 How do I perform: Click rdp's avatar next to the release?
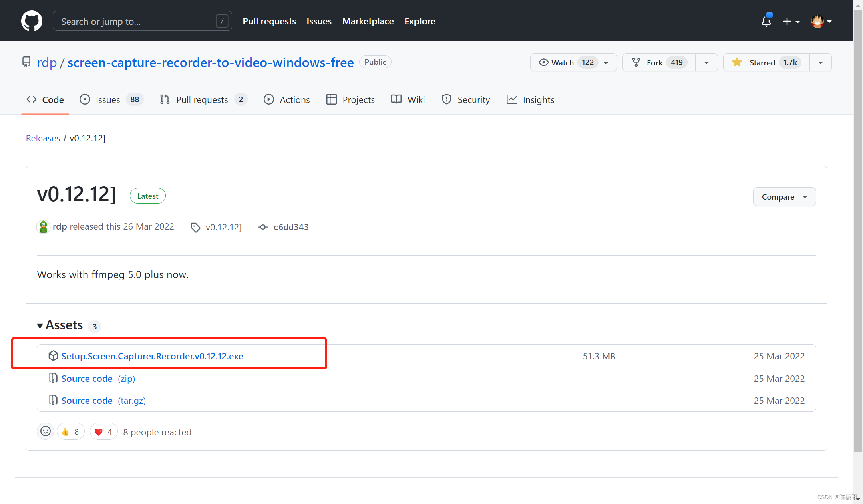point(43,226)
